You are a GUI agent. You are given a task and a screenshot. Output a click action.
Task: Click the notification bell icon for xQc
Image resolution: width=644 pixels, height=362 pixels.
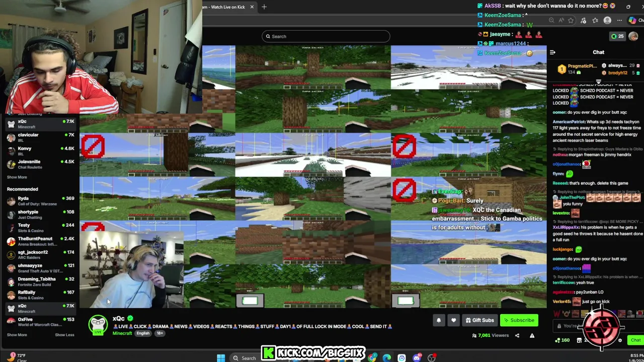[x=439, y=320]
